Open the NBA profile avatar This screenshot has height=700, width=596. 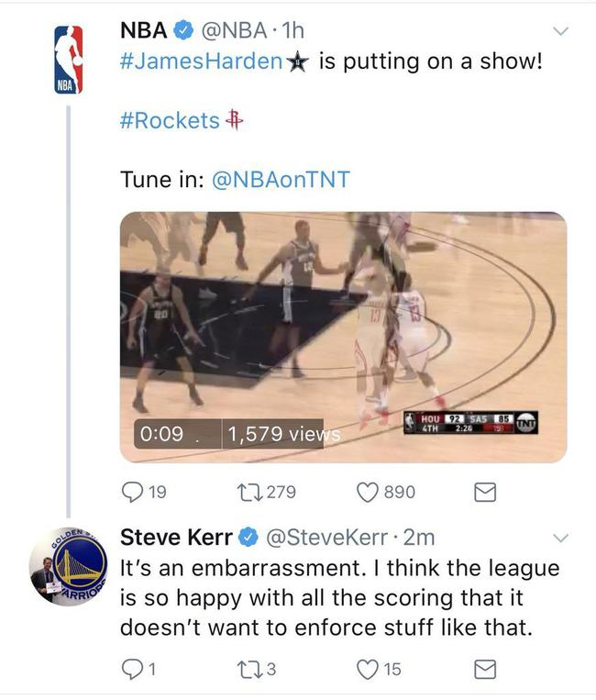[x=69, y=60]
